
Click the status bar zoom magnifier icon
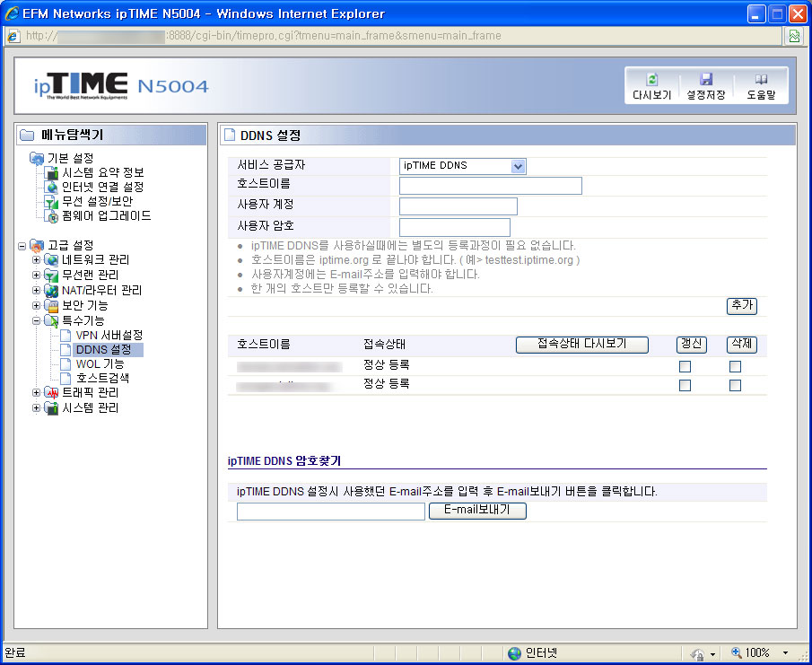tap(736, 652)
